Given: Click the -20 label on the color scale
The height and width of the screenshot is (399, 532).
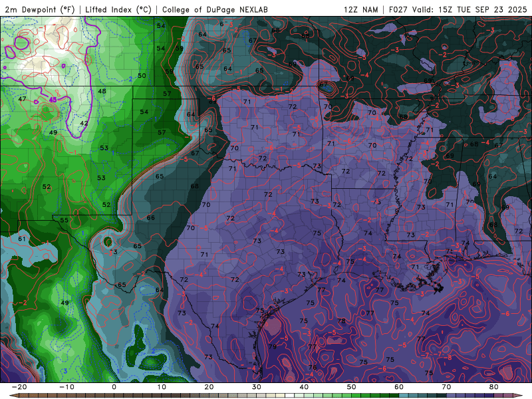Looking at the screenshot, I should (x=19, y=387).
